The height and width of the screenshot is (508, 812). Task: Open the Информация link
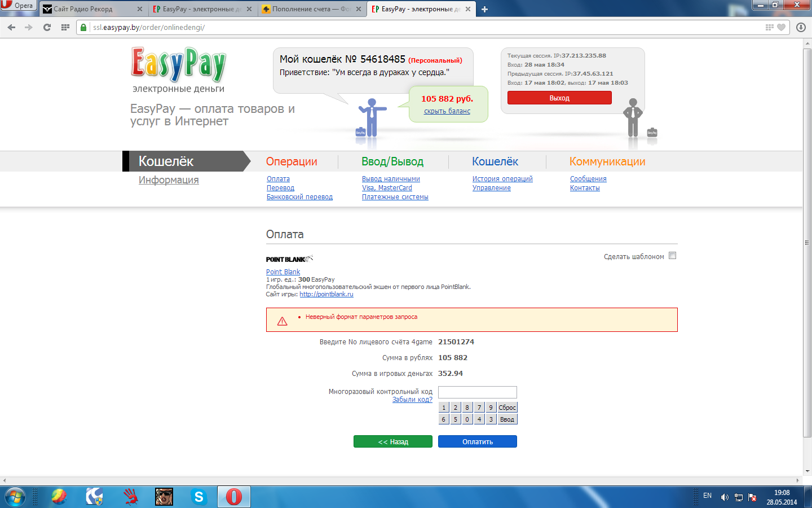(x=169, y=180)
